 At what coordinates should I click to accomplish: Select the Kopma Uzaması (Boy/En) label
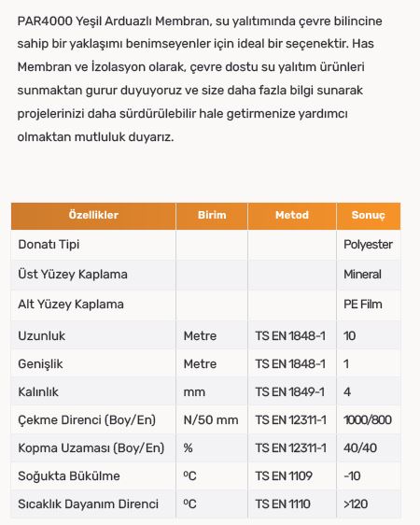click(91, 448)
